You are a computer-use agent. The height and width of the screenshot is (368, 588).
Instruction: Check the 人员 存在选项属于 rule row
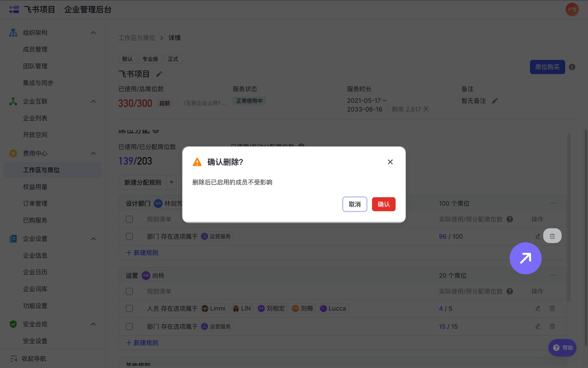coord(129,308)
